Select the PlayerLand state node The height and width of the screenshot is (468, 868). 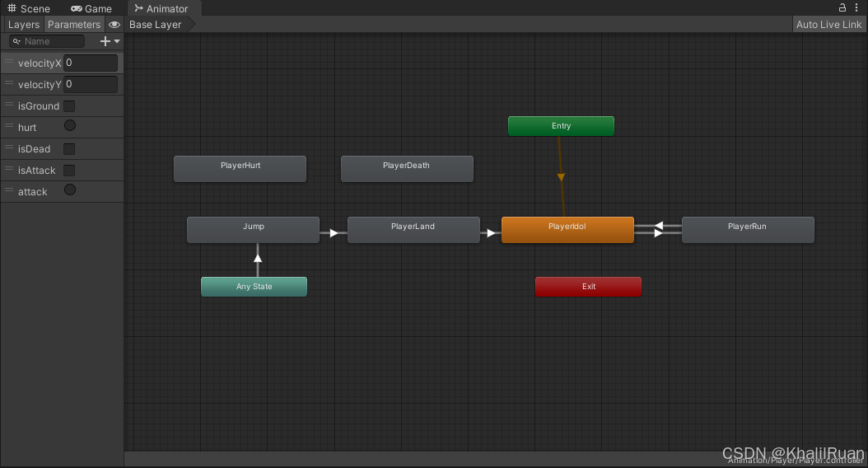pos(413,229)
